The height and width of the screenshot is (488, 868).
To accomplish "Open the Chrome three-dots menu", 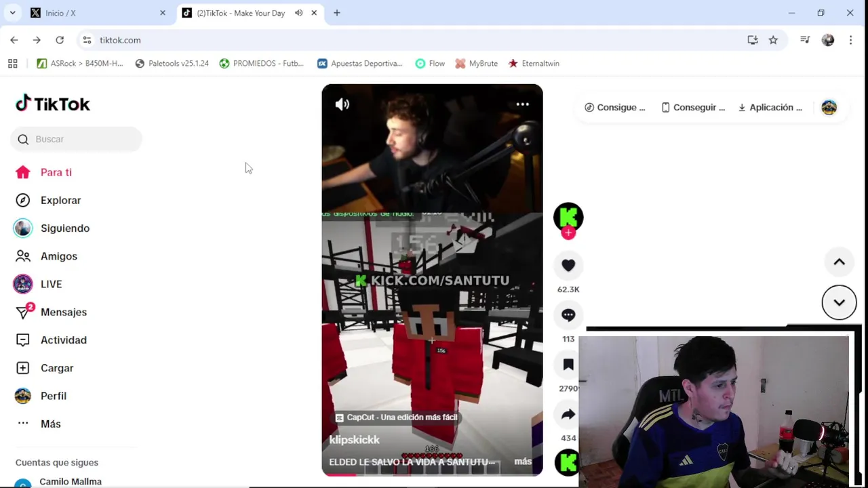I will pyautogui.click(x=850, y=40).
